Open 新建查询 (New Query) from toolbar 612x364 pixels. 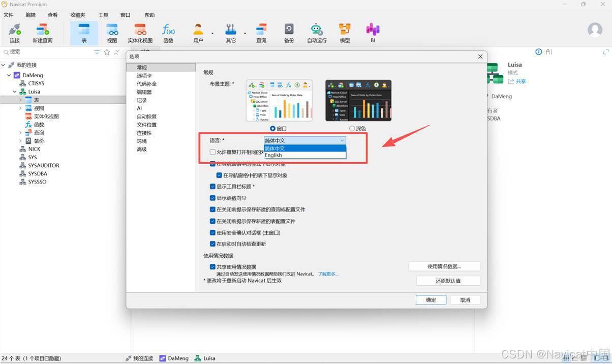pyautogui.click(x=43, y=33)
